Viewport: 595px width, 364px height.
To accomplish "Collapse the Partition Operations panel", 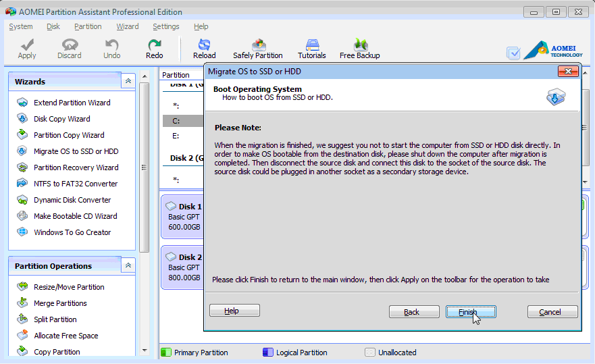I will 128,265.
